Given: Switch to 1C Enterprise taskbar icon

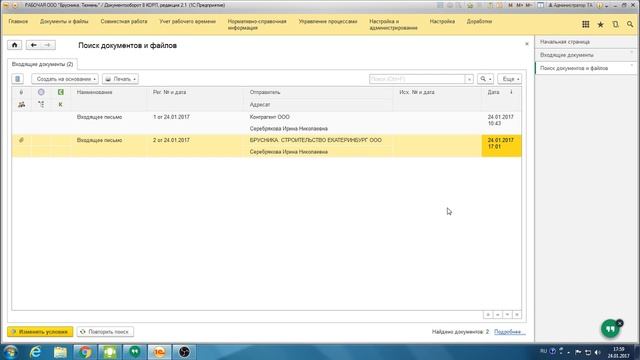Looking at the screenshot, I should pyautogui.click(x=159, y=352).
